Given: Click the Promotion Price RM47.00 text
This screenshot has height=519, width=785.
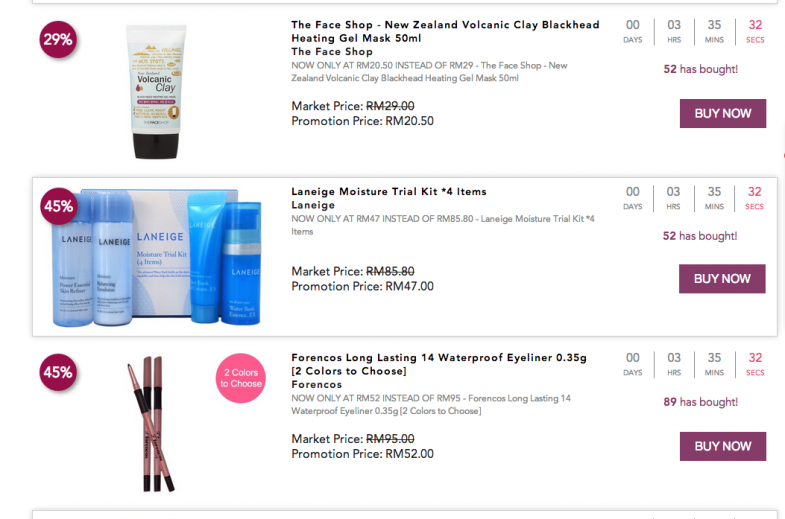Looking at the screenshot, I should pos(362,286).
